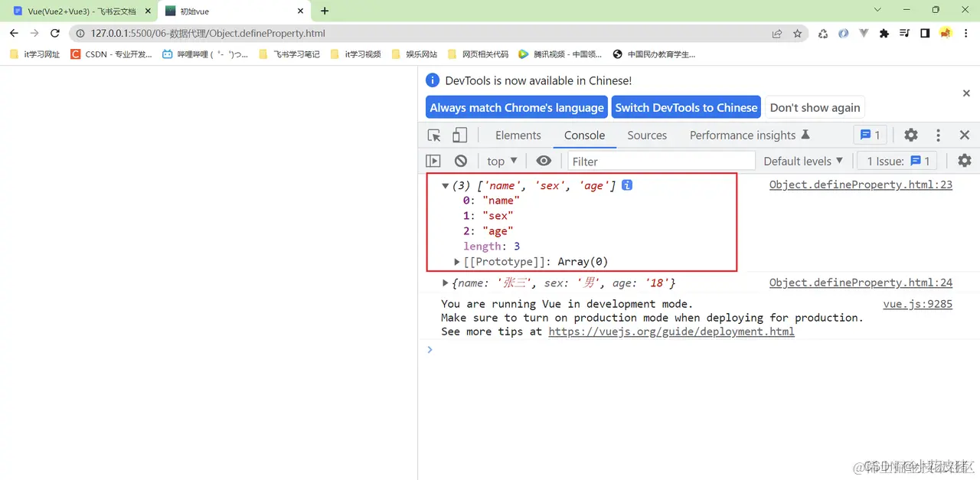Expand the {name: '张三'...} object

(x=446, y=283)
